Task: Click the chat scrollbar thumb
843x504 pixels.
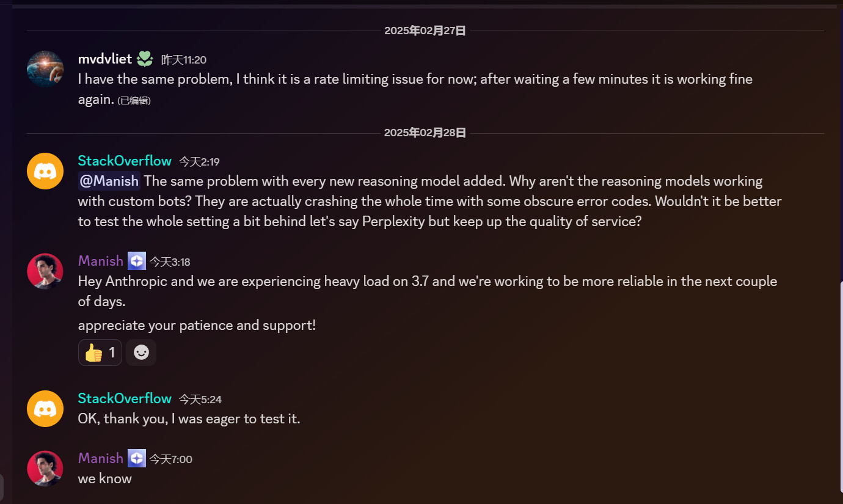Action: pos(840,385)
